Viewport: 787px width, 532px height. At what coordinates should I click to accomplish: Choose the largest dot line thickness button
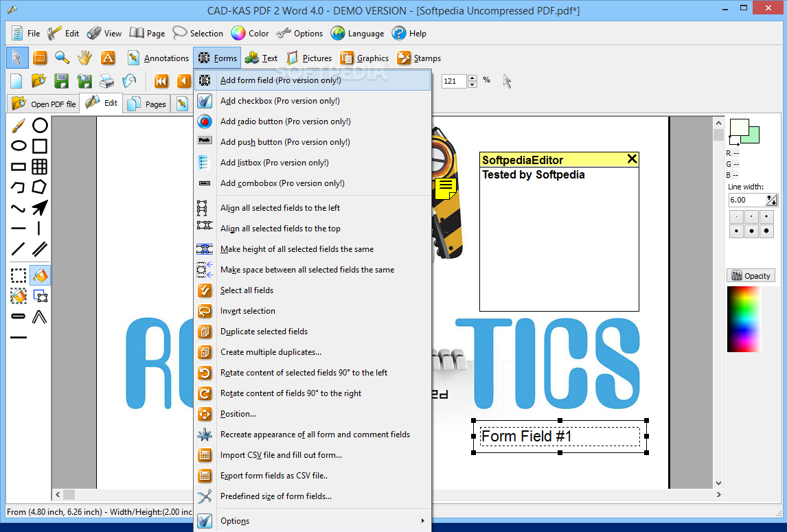(766, 231)
